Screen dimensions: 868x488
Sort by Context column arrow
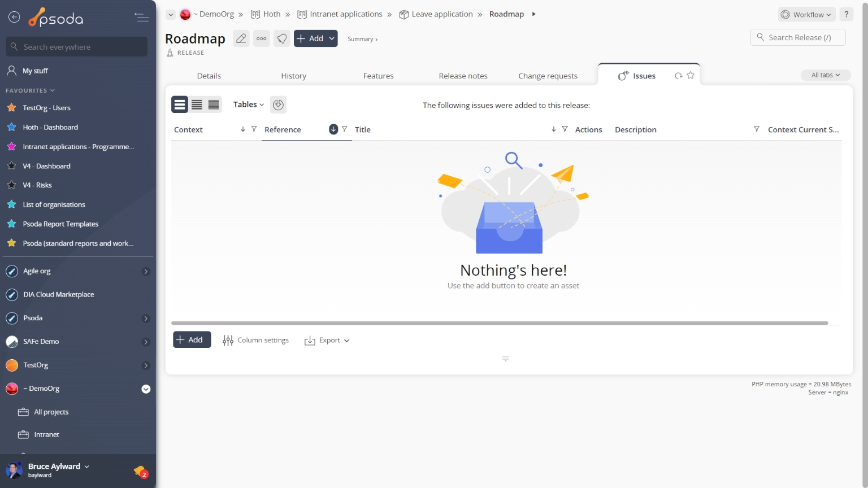[243, 129]
